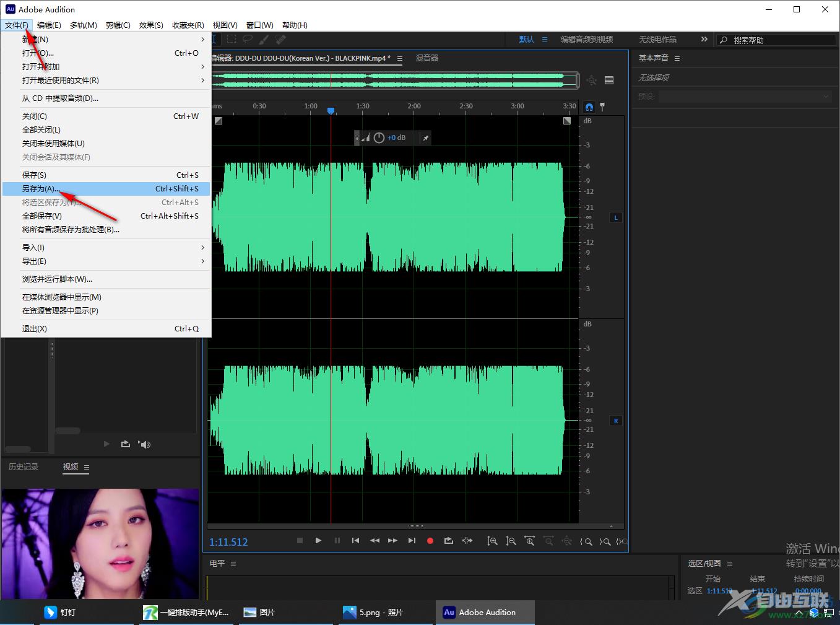Viewport: 840px width, 625px height.
Task: Start recording with red Record button
Action: tap(430, 541)
